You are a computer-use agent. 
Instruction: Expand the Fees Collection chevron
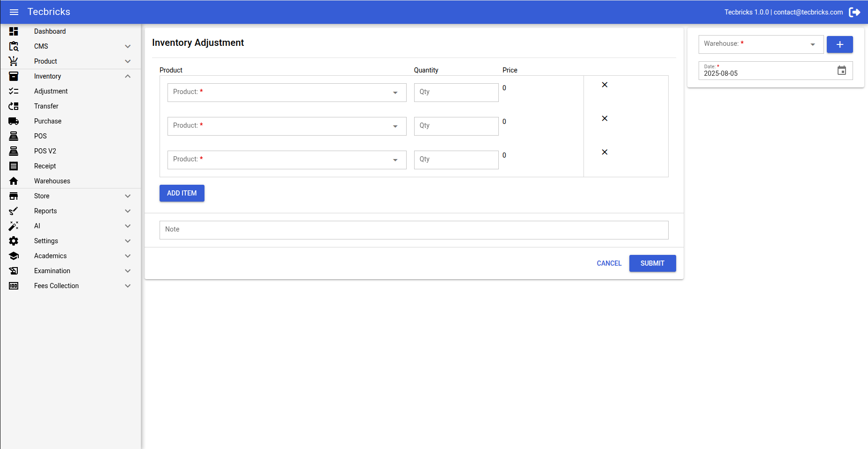pos(128,286)
